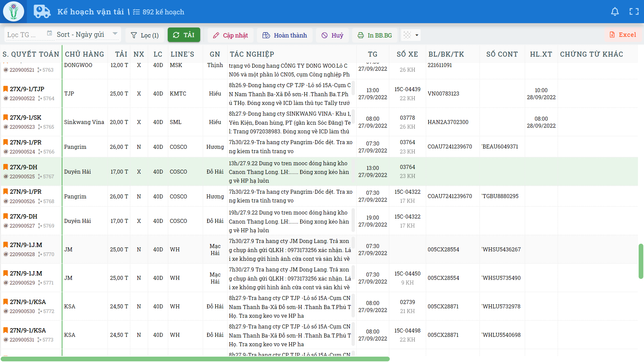
Task: Click In BB.BG print button
Action: point(374,35)
